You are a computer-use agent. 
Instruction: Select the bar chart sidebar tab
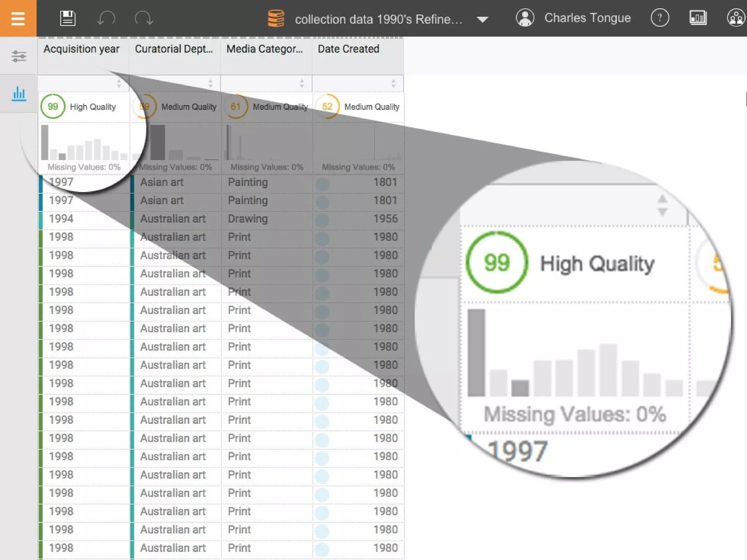click(19, 94)
